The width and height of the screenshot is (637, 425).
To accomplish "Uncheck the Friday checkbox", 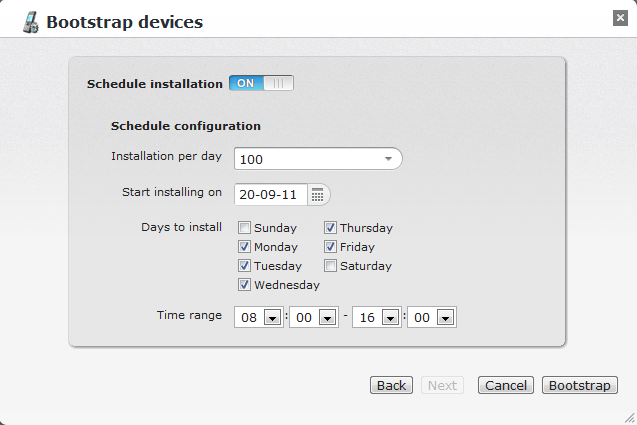I will [331, 247].
